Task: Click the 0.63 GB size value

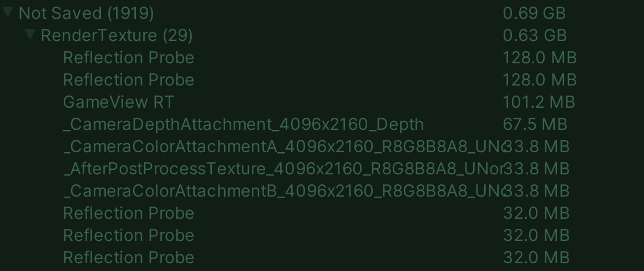Action: [535, 36]
